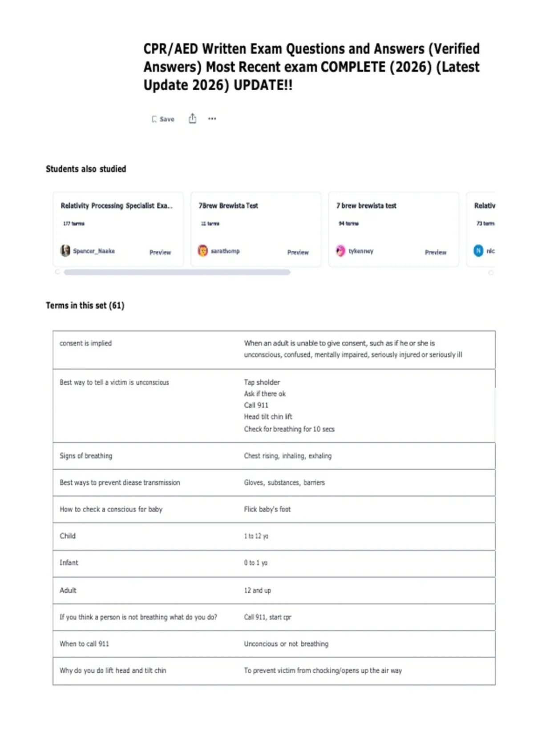Viewport: 534px width, 756px height.
Task: Click the horizontal scrollbar under study sets
Action: pos(177,272)
